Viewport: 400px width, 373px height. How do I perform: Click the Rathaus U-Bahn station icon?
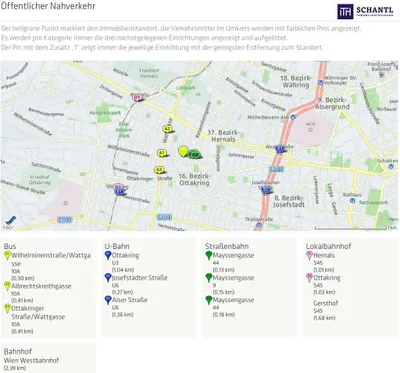click(352, 200)
